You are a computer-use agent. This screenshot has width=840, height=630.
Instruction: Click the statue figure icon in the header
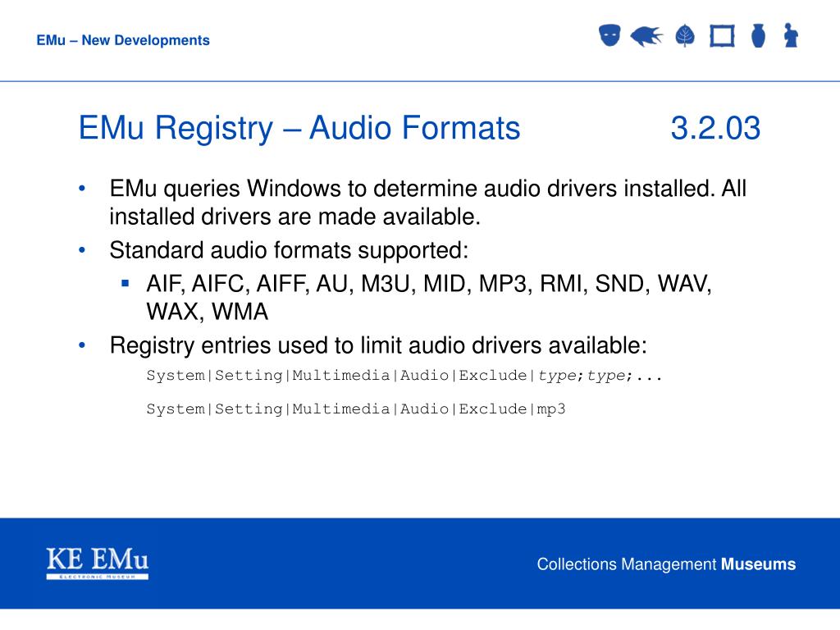(792, 35)
